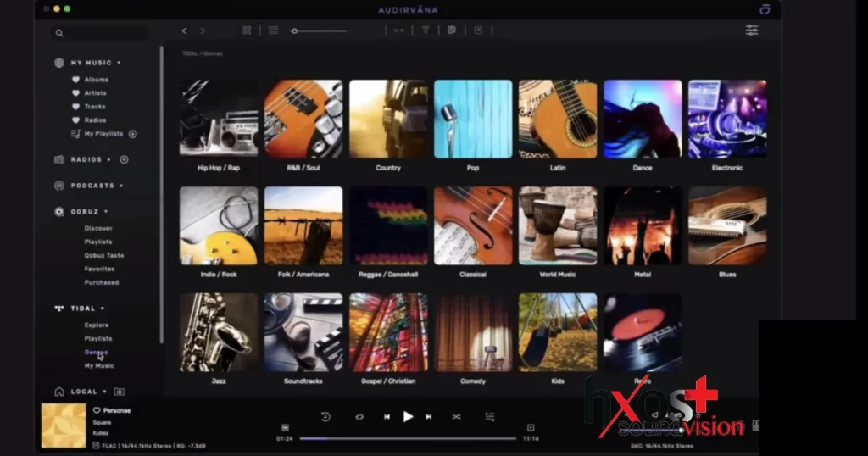Open favorite Tracks
This screenshot has width=868, height=456.
pos(95,106)
